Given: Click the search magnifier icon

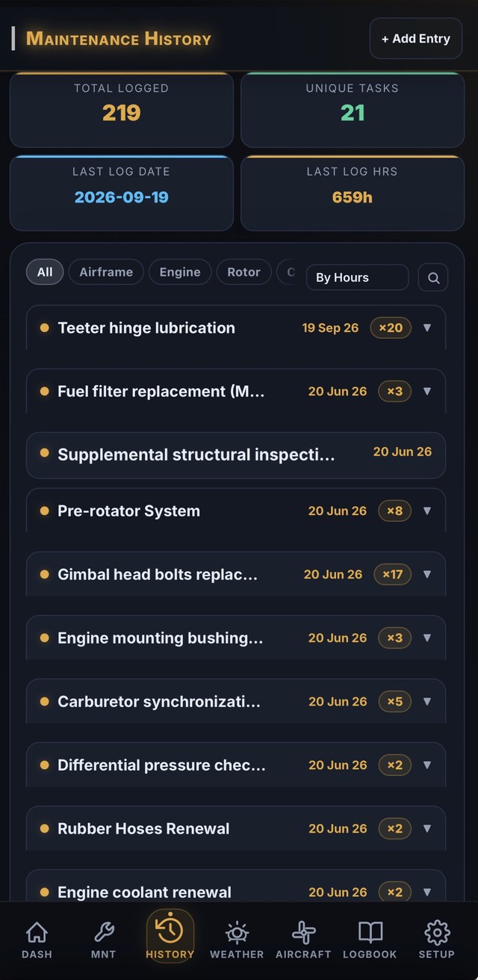Looking at the screenshot, I should pos(433,277).
